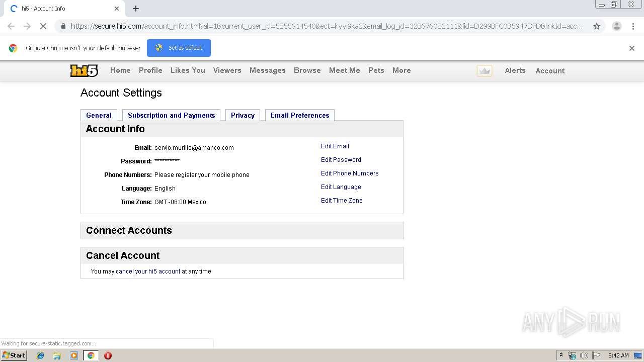Open the Browse page
The image size is (644, 362).
[307, 70]
